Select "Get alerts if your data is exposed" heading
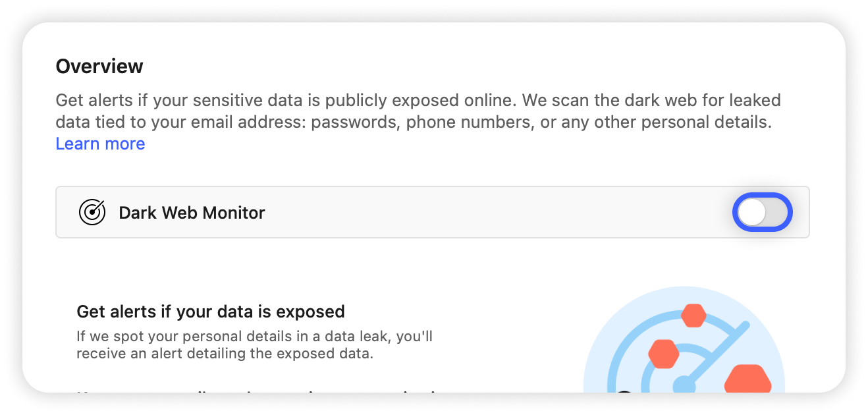This screenshot has height=415, width=868. tap(211, 311)
